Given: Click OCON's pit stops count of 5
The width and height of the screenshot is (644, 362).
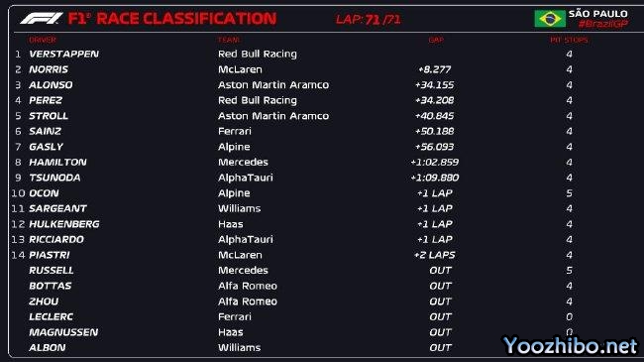Looking at the screenshot, I should click(x=569, y=193).
